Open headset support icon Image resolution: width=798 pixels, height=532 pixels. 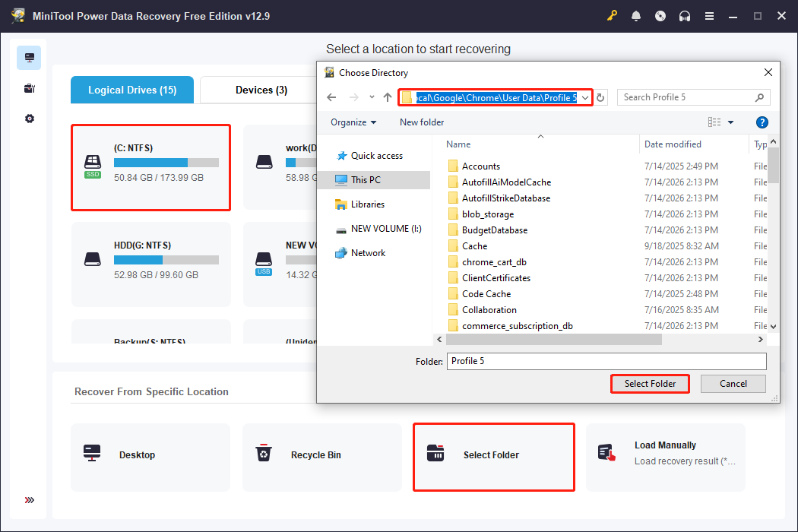(x=685, y=16)
